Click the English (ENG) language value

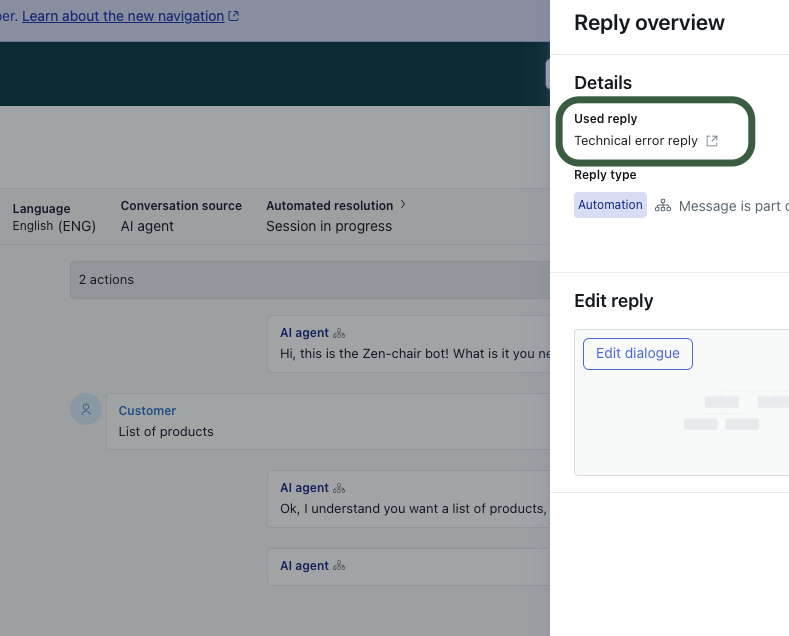coord(54,226)
